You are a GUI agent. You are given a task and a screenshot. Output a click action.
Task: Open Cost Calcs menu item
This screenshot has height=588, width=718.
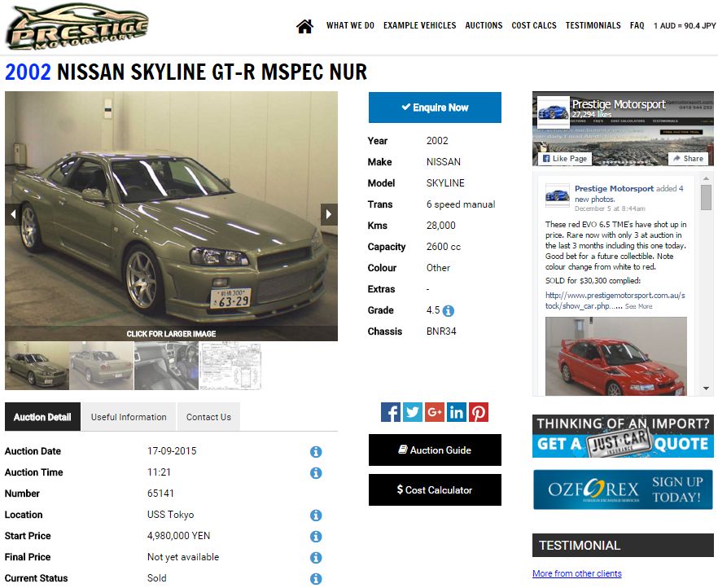[534, 26]
